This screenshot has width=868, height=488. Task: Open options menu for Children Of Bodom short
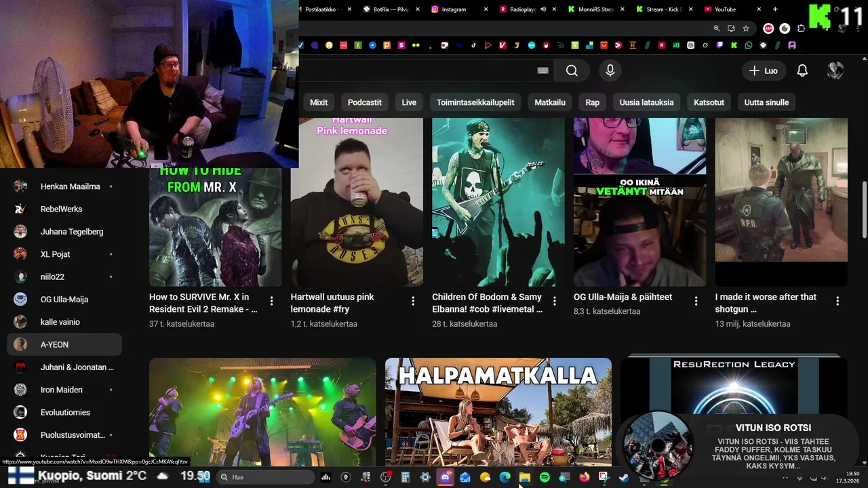tap(555, 301)
